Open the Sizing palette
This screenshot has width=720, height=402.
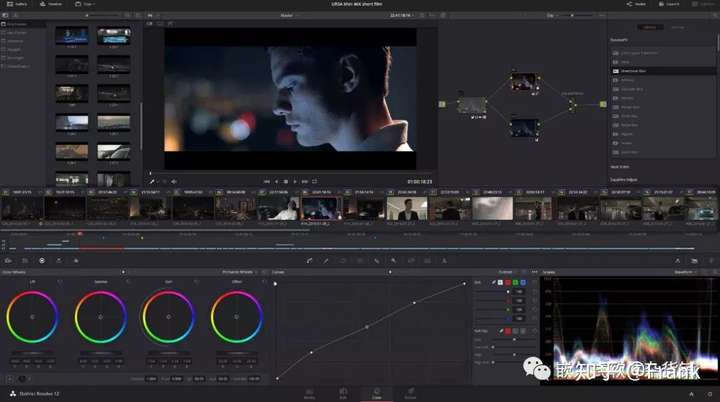tap(411, 260)
